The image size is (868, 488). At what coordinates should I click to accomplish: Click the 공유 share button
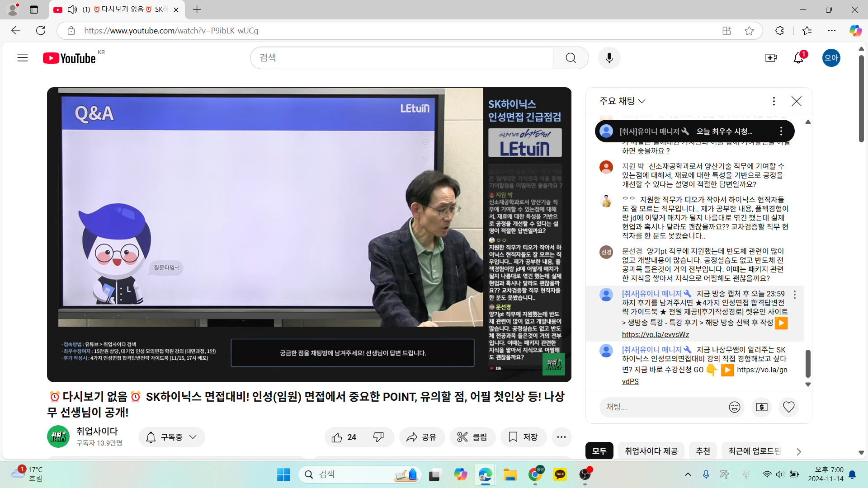pos(421,437)
